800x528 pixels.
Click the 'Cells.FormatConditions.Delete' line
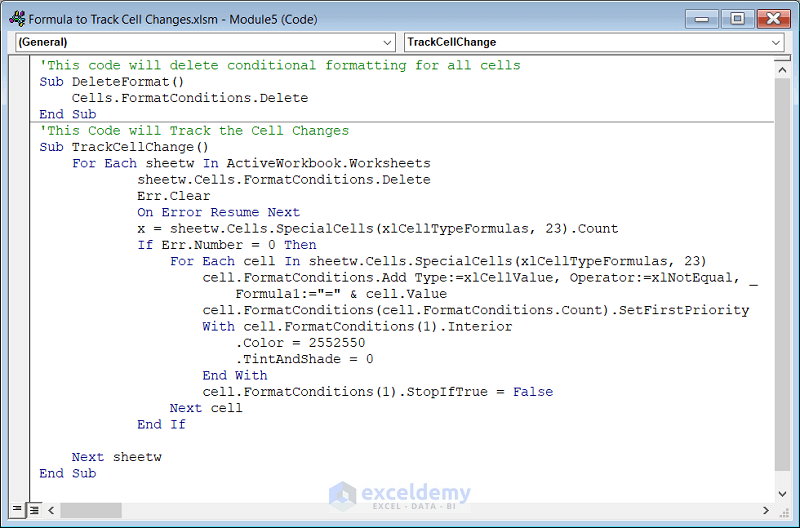(x=190, y=98)
